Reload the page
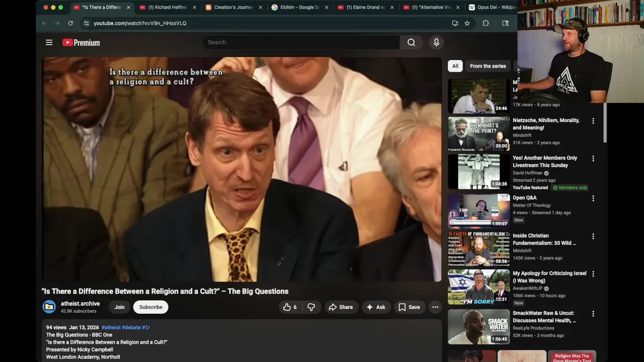Viewport: 644px width, 362px height. (70, 23)
